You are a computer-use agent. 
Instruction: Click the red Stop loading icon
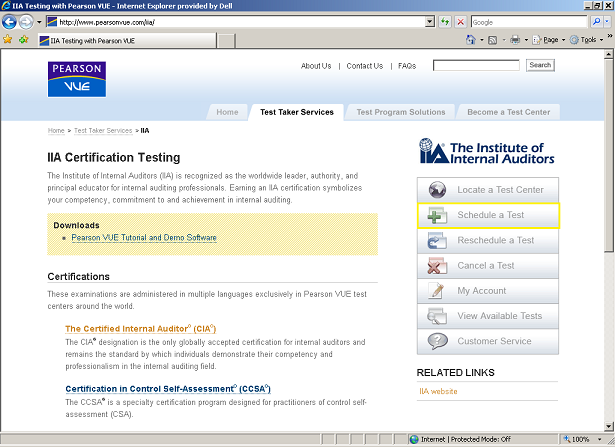tap(460, 21)
